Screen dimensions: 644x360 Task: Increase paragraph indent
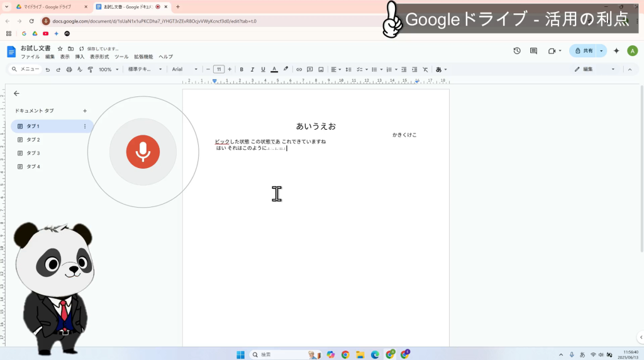pyautogui.click(x=414, y=69)
